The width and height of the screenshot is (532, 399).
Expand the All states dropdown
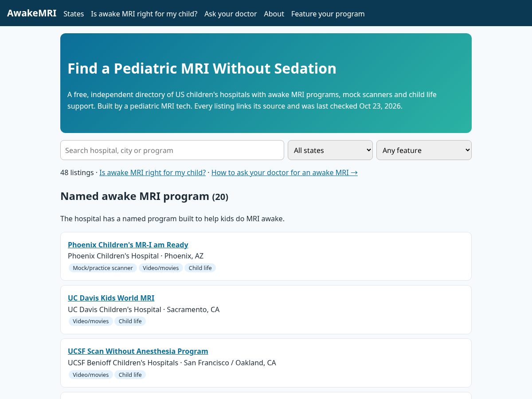coord(330,150)
